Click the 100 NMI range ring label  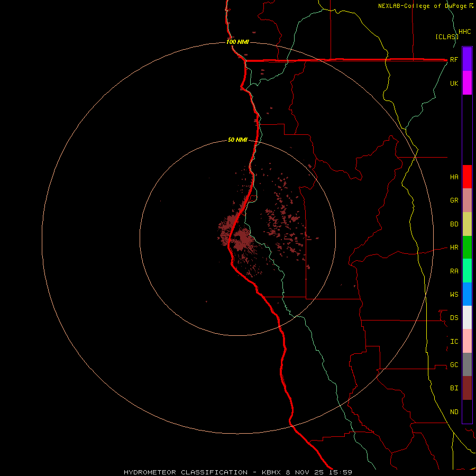pyautogui.click(x=237, y=42)
